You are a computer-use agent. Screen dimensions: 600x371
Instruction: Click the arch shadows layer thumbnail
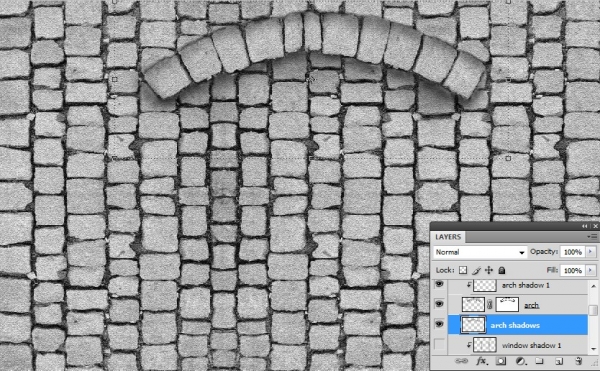click(473, 325)
